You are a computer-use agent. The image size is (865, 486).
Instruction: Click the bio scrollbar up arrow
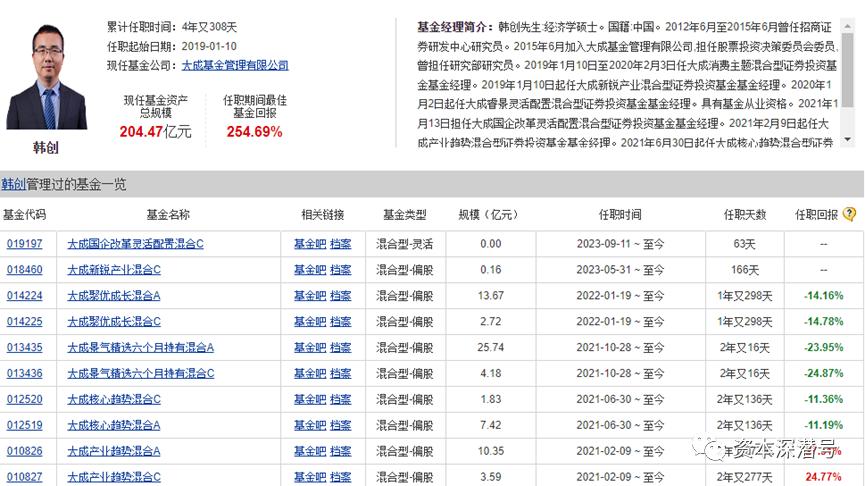847,25
